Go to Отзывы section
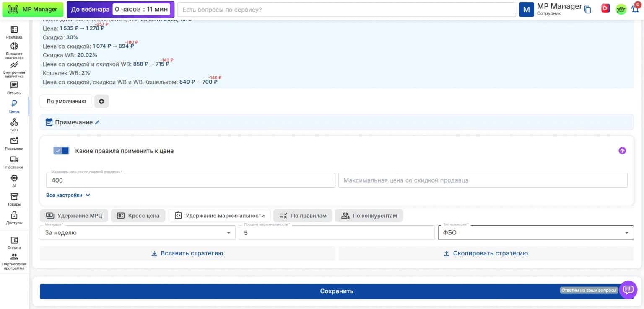The width and height of the screenshot is (644, 309). (14, 88)
